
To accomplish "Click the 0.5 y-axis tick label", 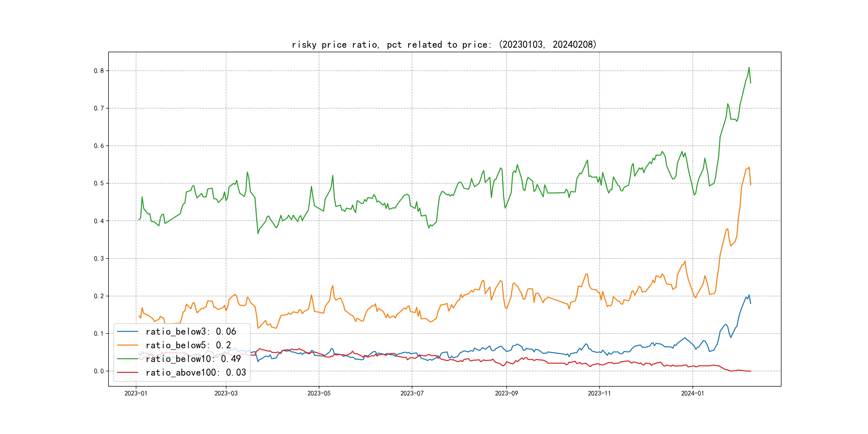I will point(99,183).
